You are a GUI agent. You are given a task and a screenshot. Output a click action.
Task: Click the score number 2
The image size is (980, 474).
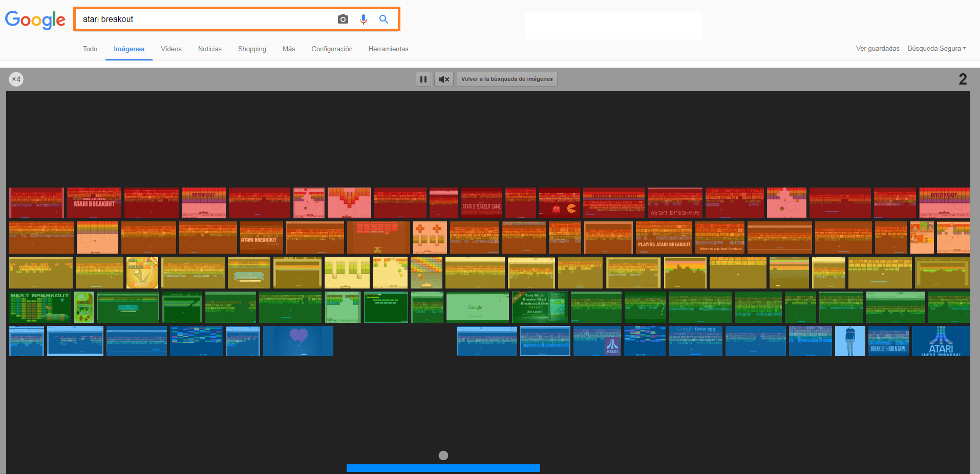(963, 79)
